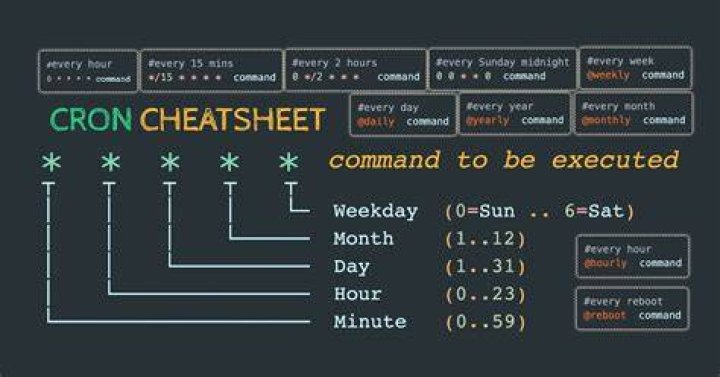The height and width of the screenshot is (377, 720).
Task: Click the @hourly keyword
Action: pyautogui.click(x=606, y=263)
